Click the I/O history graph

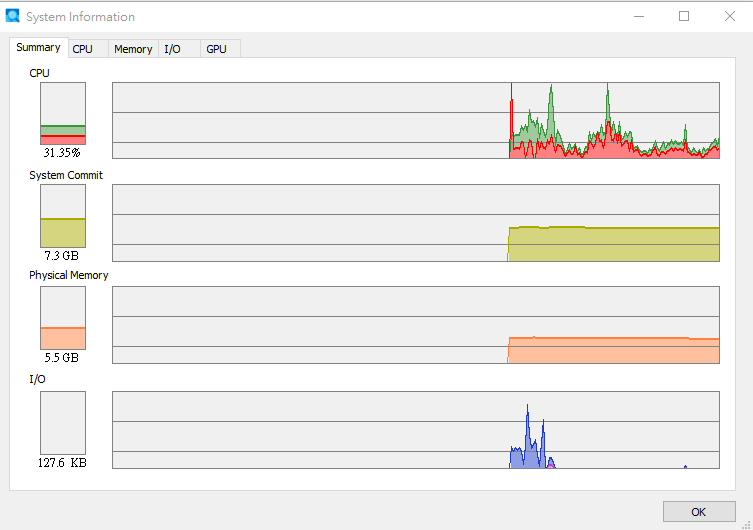pyautogui.click(x=416, y=430)
